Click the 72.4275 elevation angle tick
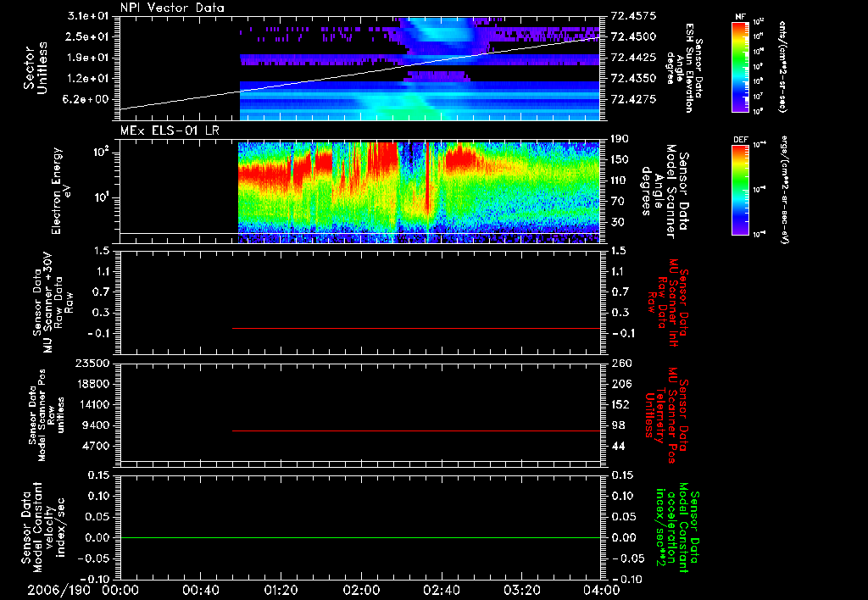Image resolution: width=868 pixels, height=600 pixels. [634, 100]
